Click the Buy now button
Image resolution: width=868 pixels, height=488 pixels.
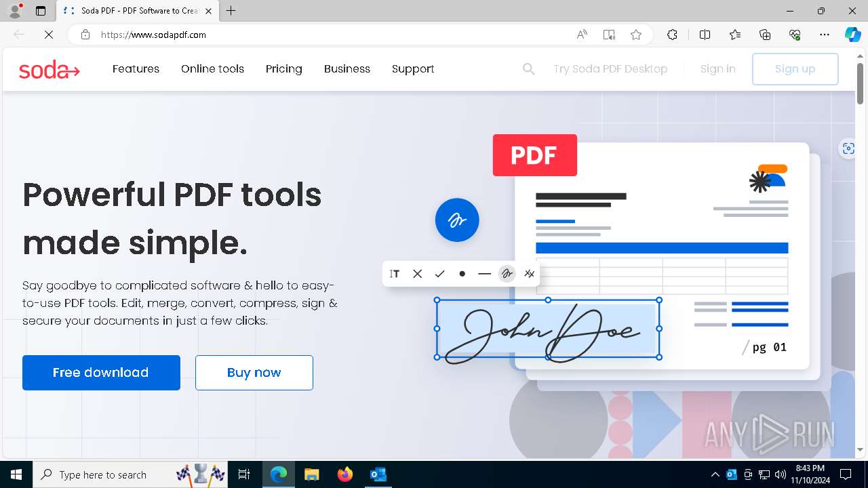click(x=254, y=373)
